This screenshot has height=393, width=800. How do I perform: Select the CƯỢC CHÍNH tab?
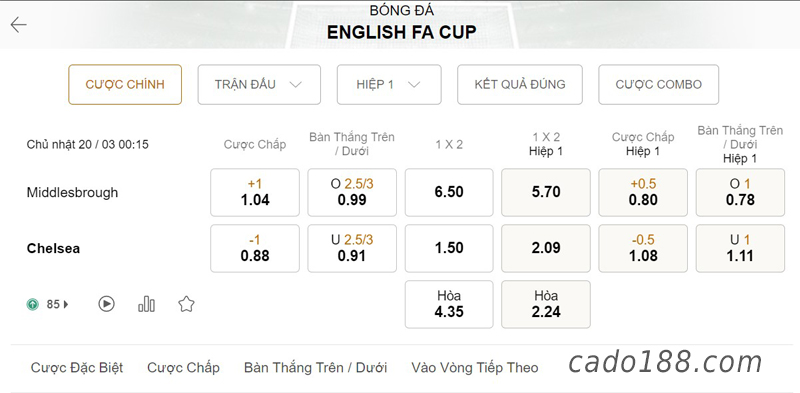click(x=125, y=85)
